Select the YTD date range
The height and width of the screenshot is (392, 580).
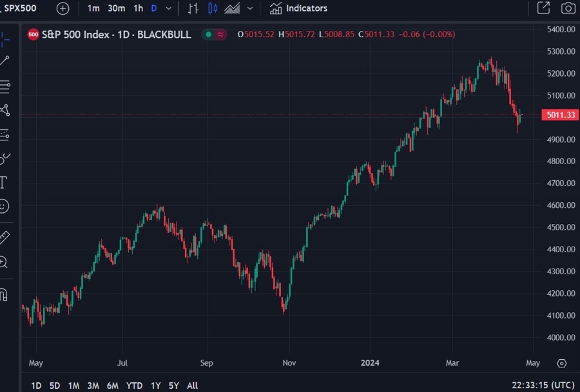[134, 386]
